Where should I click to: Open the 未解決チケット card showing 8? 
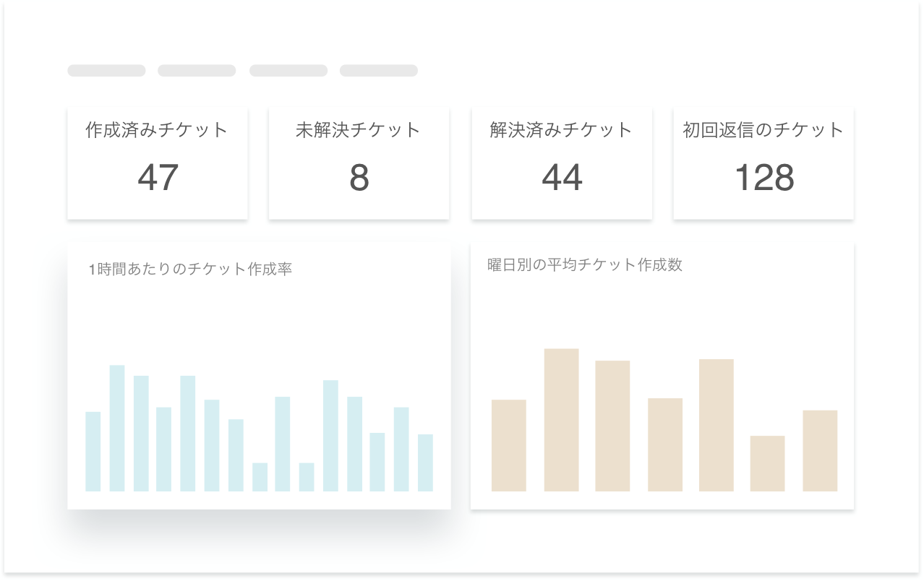coord(359,163)
